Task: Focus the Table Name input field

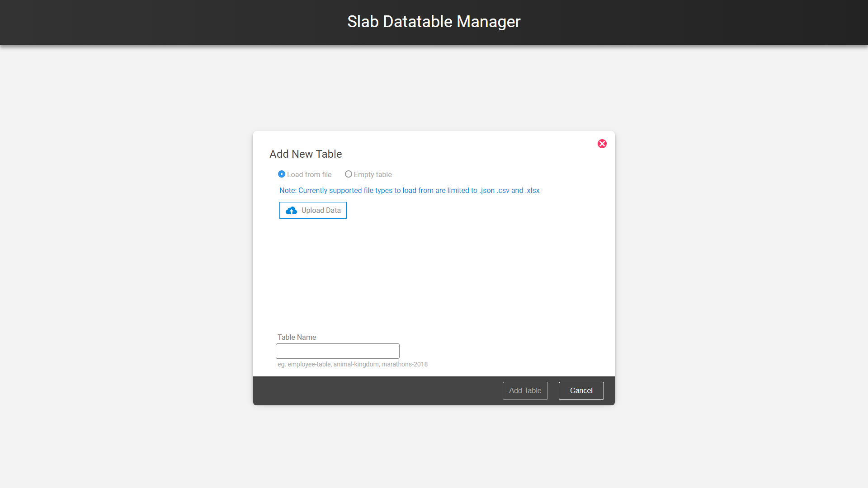Action: pyautogui.click(x=338, y=351)
